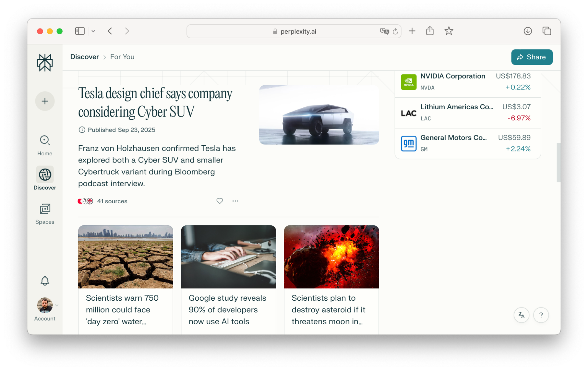Open the 41 sources link
This screenshot has height=371, width=588.
112,201
